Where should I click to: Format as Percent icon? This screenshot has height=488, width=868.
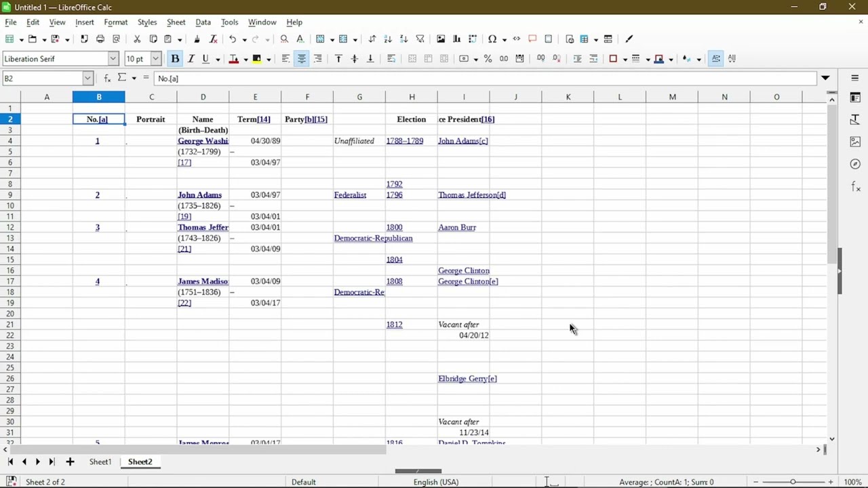(488, 59)
